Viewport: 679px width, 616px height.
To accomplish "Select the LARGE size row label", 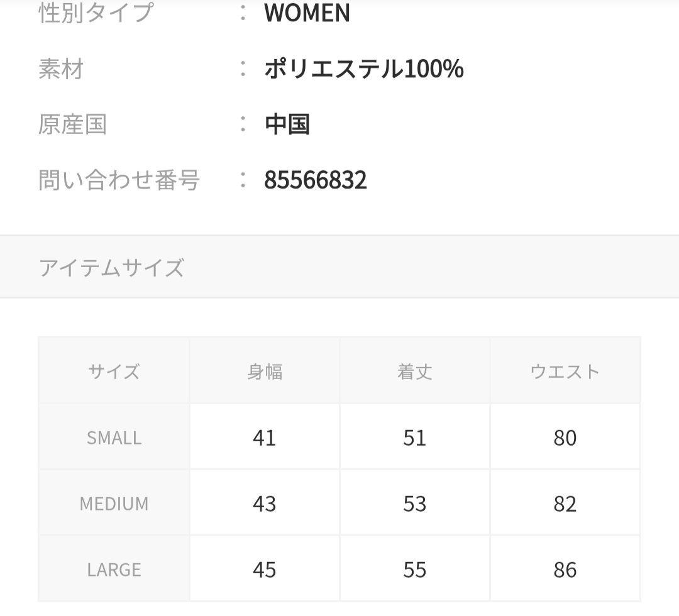I will pyautogui.click(x=114, y=569).
